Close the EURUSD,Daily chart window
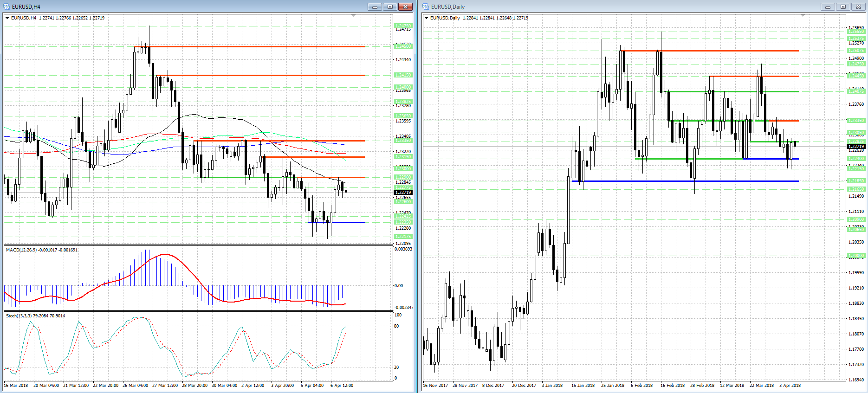Viewport: 868px width, 393px height. [x=858, y=6]
